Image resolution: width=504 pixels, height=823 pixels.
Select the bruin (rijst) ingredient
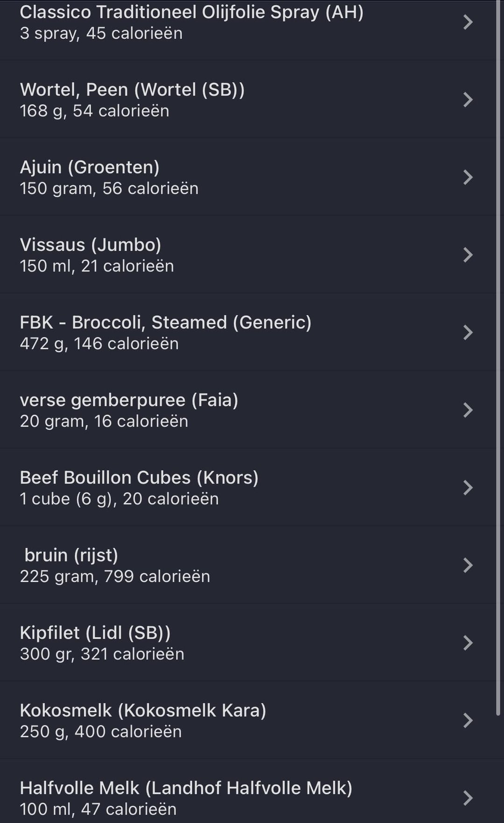tap(115, 565)
